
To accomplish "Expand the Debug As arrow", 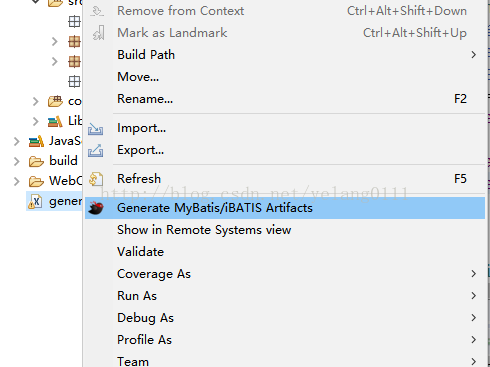I will (474, 318).
